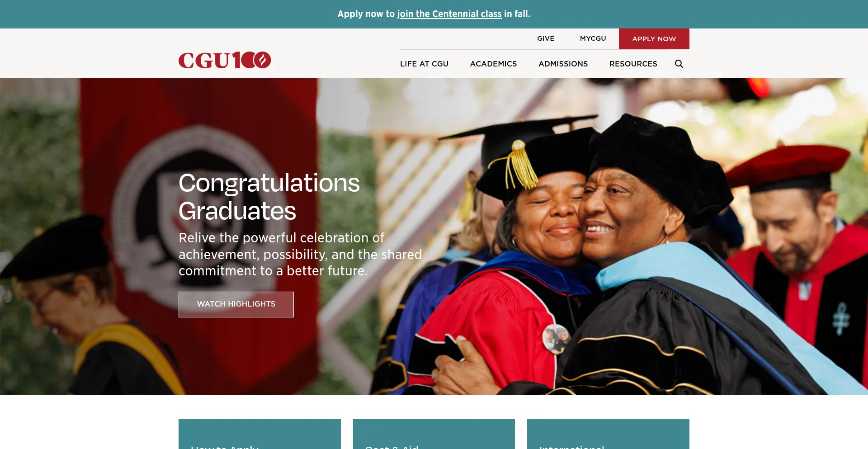Click the 'Apply now to' announcement banner text

coord(366,14)
